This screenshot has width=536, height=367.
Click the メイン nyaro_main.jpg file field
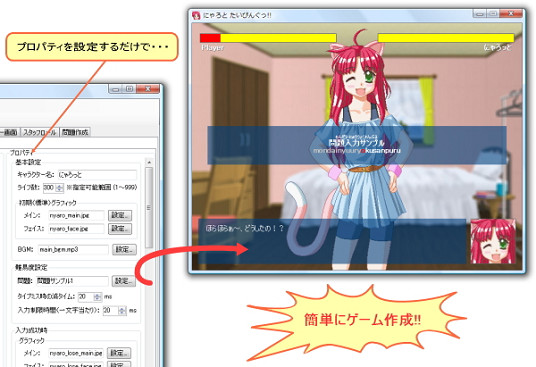click(76, 215)
